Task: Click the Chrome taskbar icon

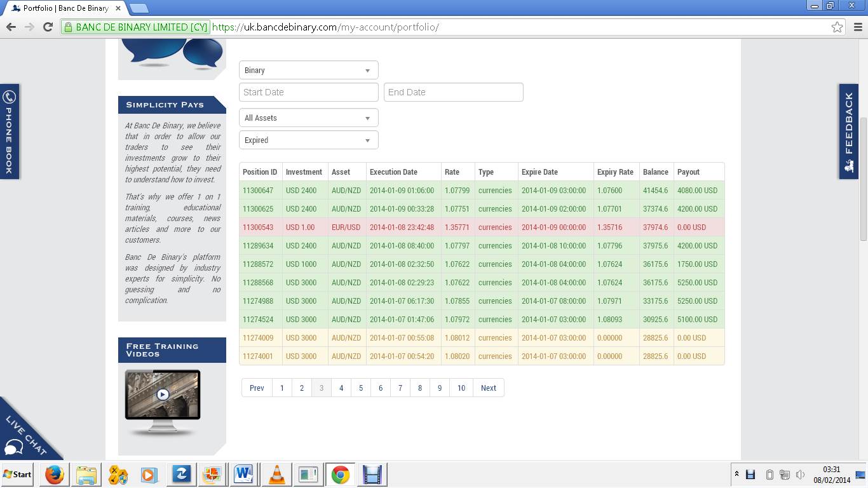Action: pos(340,475)
